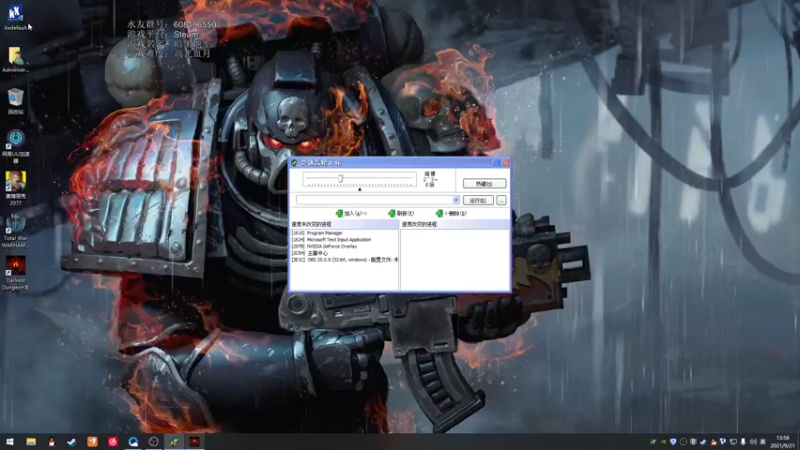Expand the program path combo box arrow
Viewport: 800px width, 450px height.
click(x=456, y=200)
